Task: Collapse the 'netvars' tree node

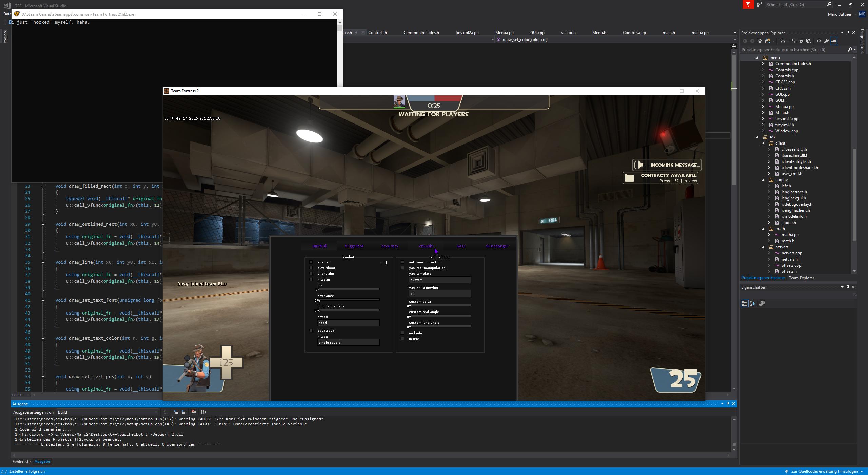Action: [763, 247]
